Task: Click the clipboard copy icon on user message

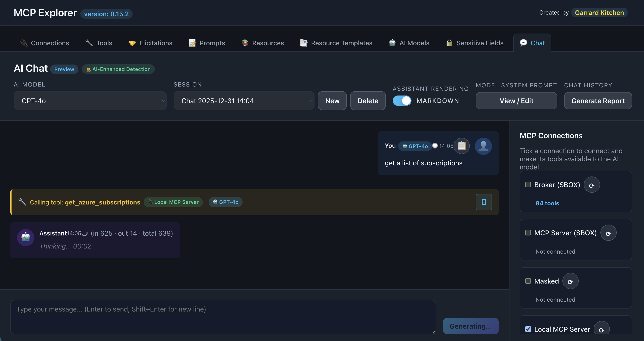Action: pos(461,146)
